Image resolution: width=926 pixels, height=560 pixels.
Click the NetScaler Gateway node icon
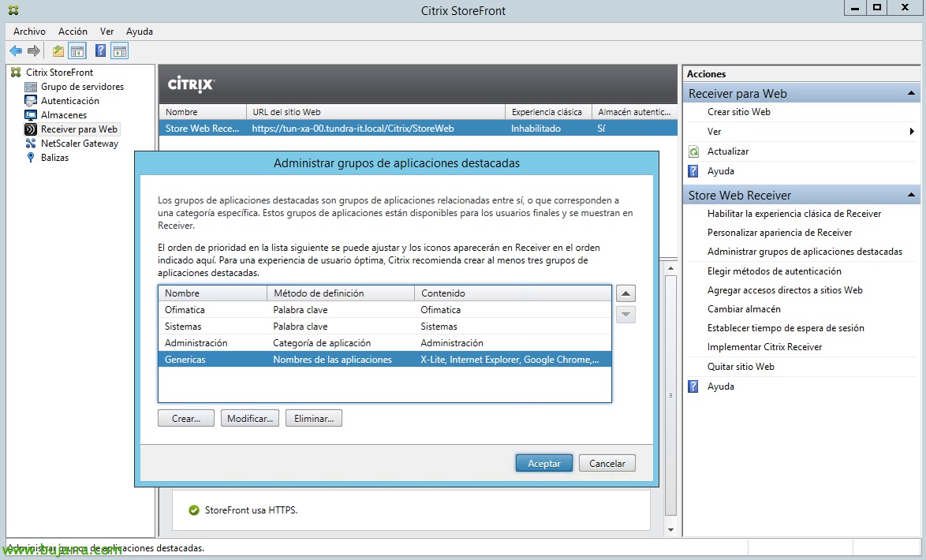pyautogui.click(x=31, y=144)
